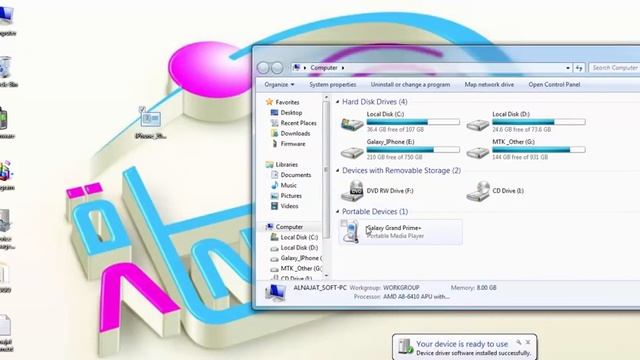This screenshot has height=360, width=640.
Task: Open notification options wrench icon
Action: pos(519,342)
